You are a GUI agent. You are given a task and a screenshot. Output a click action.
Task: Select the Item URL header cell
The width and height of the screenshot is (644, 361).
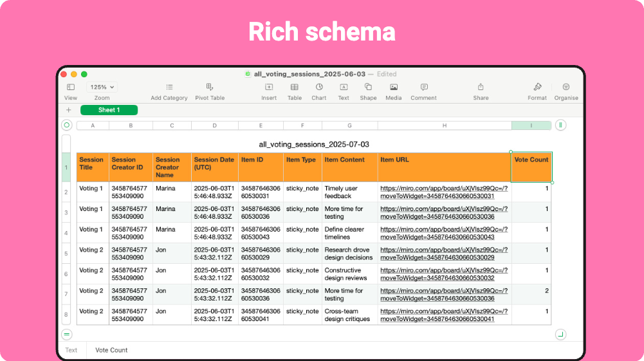tap(445, 167)
